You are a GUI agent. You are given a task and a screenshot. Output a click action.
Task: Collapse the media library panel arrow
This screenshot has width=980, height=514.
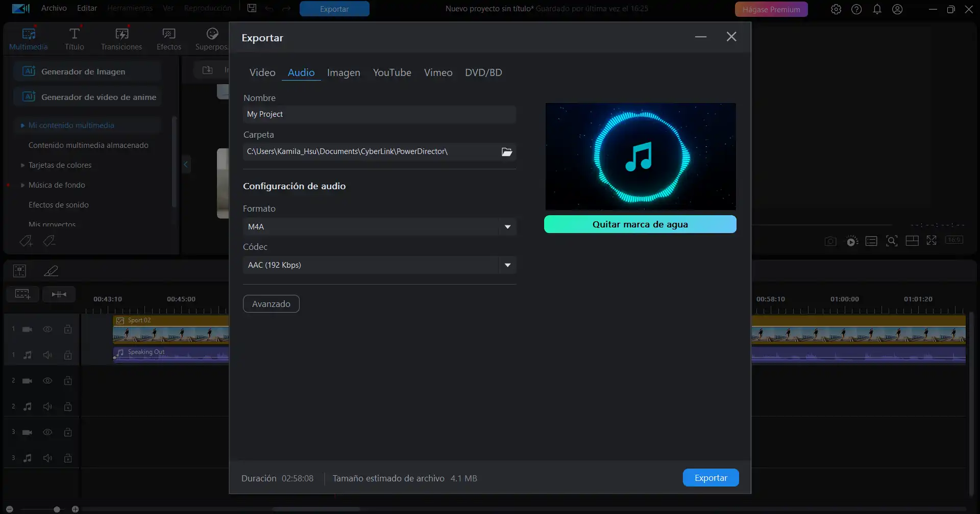pos(186,164)
